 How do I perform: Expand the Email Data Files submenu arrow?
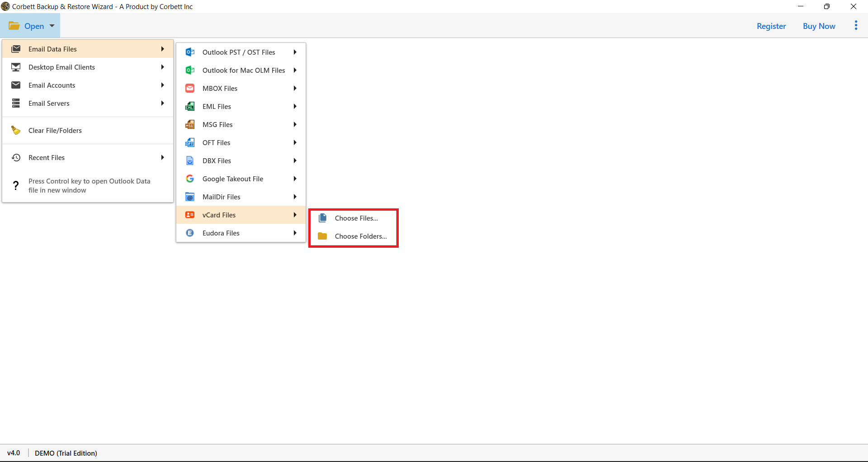point(162,49)
